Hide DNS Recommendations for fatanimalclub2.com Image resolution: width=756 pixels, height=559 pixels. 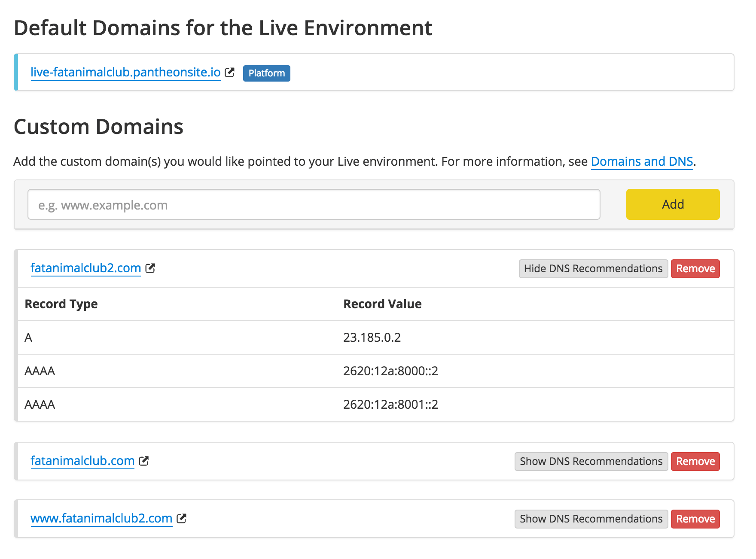[593, 269]
